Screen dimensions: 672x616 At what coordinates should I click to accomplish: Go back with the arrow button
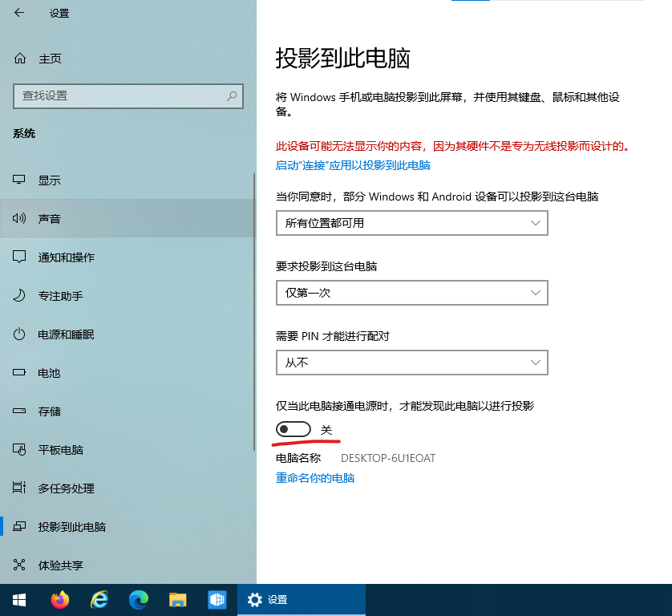click(18, 13)
